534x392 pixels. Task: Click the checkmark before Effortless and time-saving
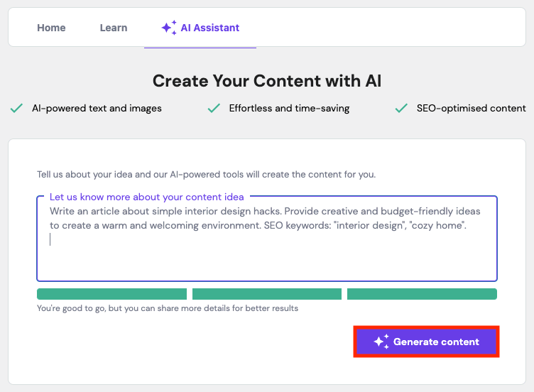click(x=213, y=109)
